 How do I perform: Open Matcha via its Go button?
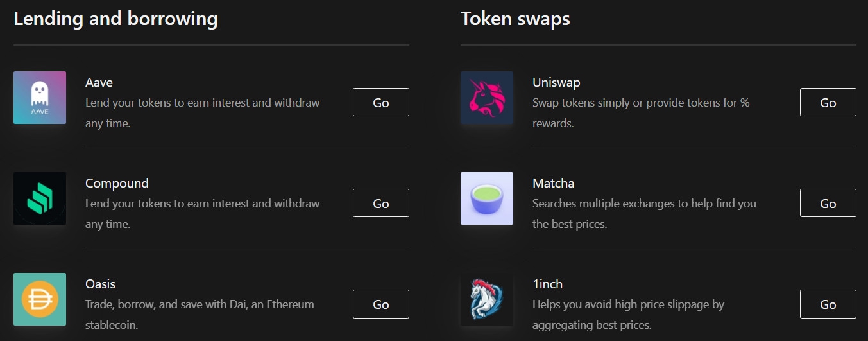828,203
